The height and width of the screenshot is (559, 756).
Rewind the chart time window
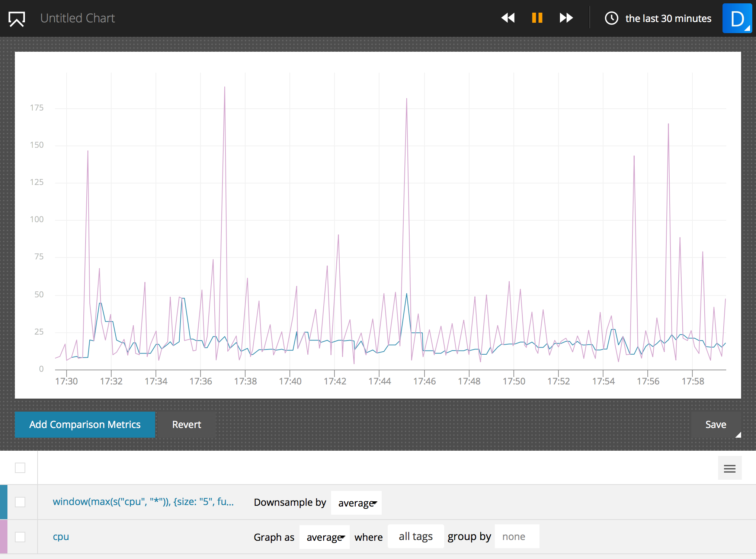tap(508, 18)
